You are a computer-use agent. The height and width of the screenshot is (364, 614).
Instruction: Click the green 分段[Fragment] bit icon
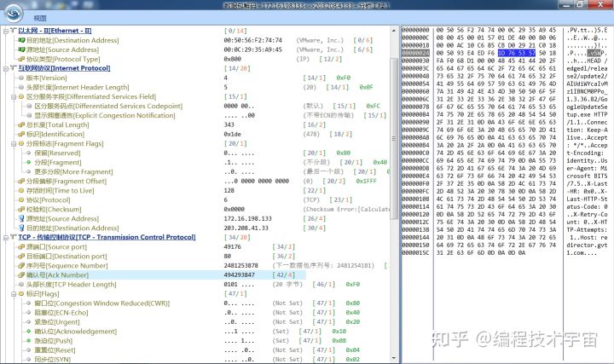(29, 163)
